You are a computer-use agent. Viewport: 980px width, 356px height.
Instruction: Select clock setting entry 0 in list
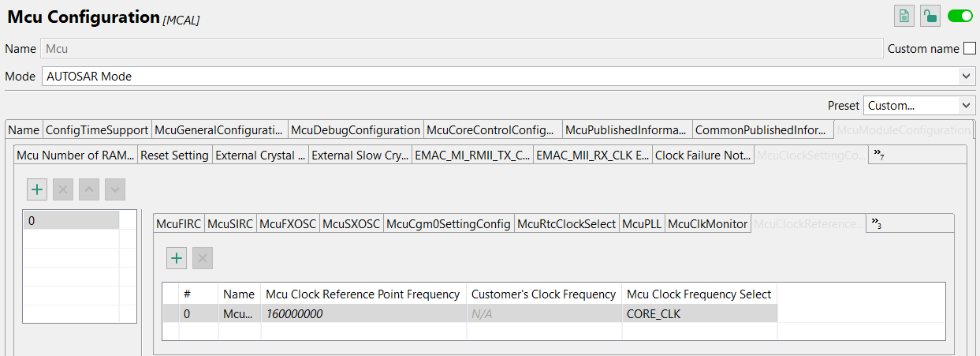72,221
